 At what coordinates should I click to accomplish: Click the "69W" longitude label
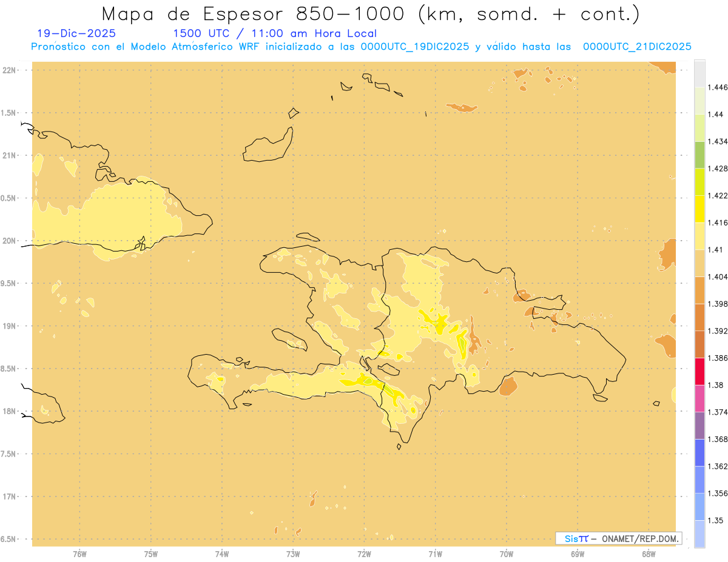pos(578,554)
